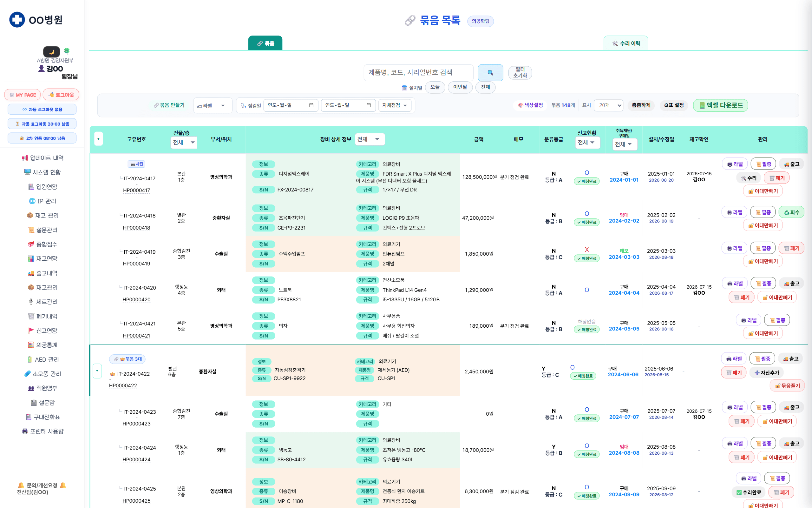Open the 라벨 dropdown in toolbar

coord(213,105)
